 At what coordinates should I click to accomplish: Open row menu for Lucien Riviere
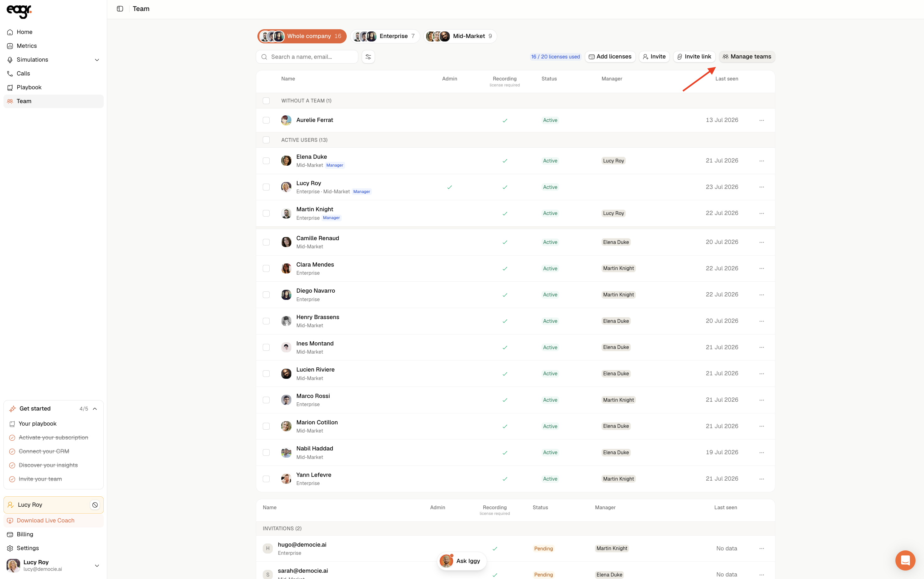(x=761, y=374)
